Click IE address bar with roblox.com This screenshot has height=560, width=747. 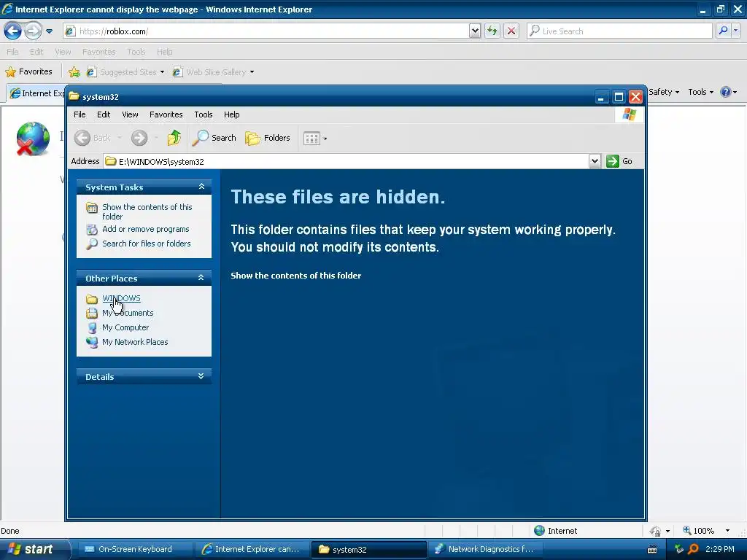[x=266, y=31]
